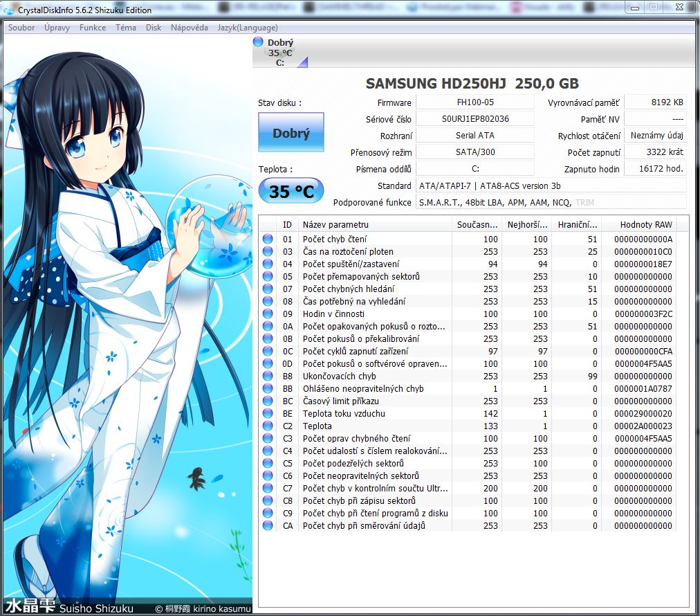Select the C: drive tab at top

click(280, 53)
